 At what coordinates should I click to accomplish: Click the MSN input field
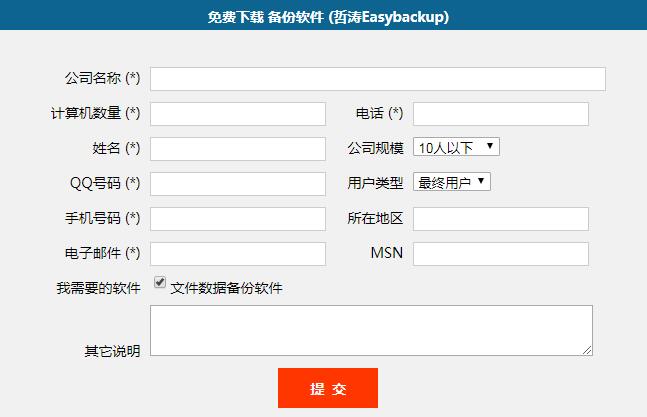[501, 254]
